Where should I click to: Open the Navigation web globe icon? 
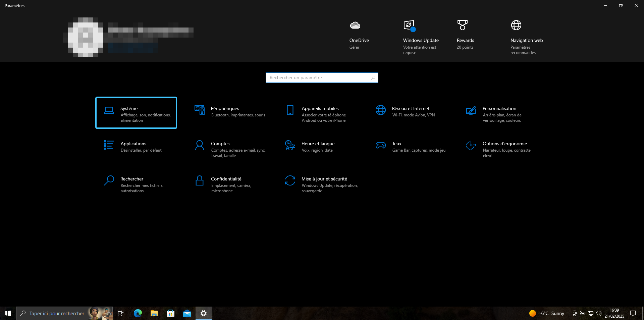click(516, 25)
